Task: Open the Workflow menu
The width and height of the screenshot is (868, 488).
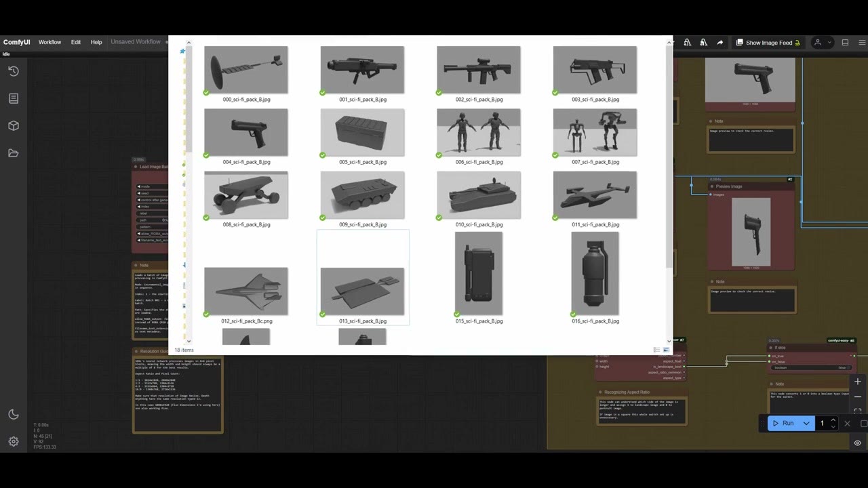Action: 50,42
